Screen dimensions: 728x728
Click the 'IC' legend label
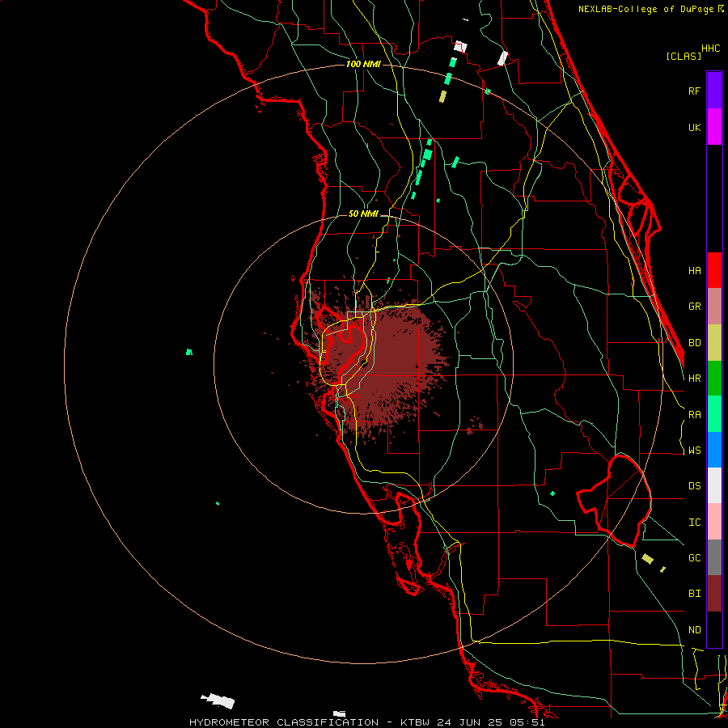(695, 523)
